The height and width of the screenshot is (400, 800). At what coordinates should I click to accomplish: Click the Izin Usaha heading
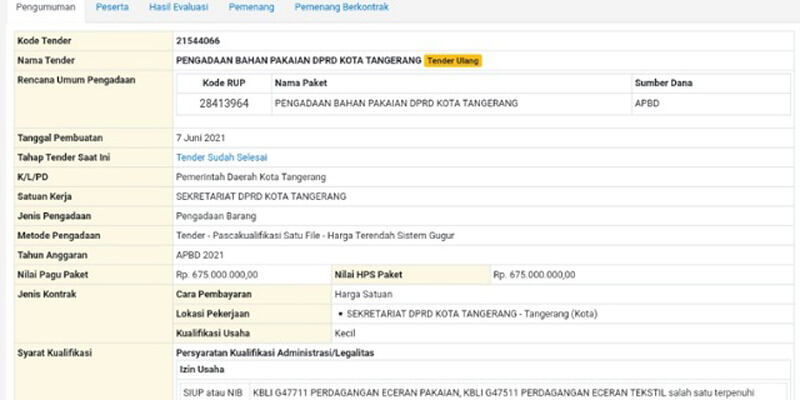(x=202, y=369)
